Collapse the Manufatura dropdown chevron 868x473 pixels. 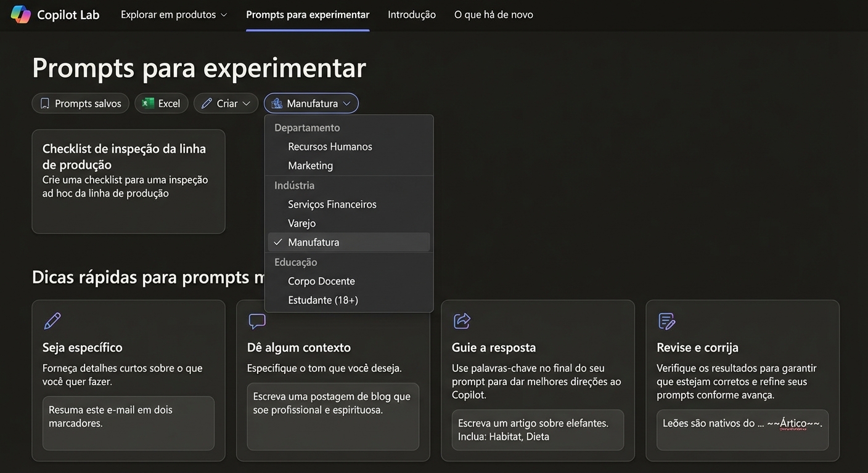coord(347,103)
